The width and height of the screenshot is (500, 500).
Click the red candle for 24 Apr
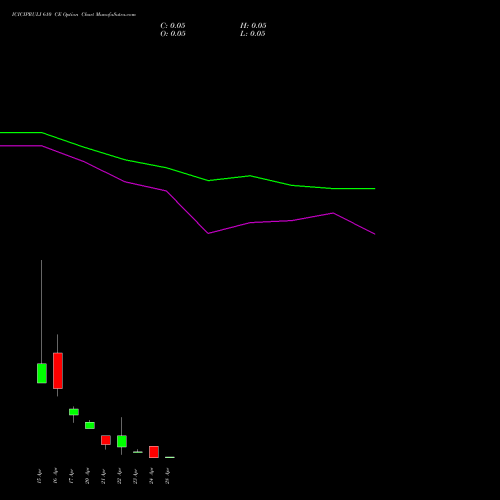154,452
